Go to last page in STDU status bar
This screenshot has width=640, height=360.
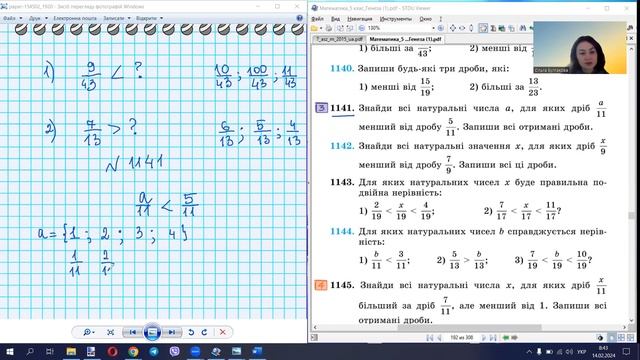pyautogui.click(x=493, y=338)
